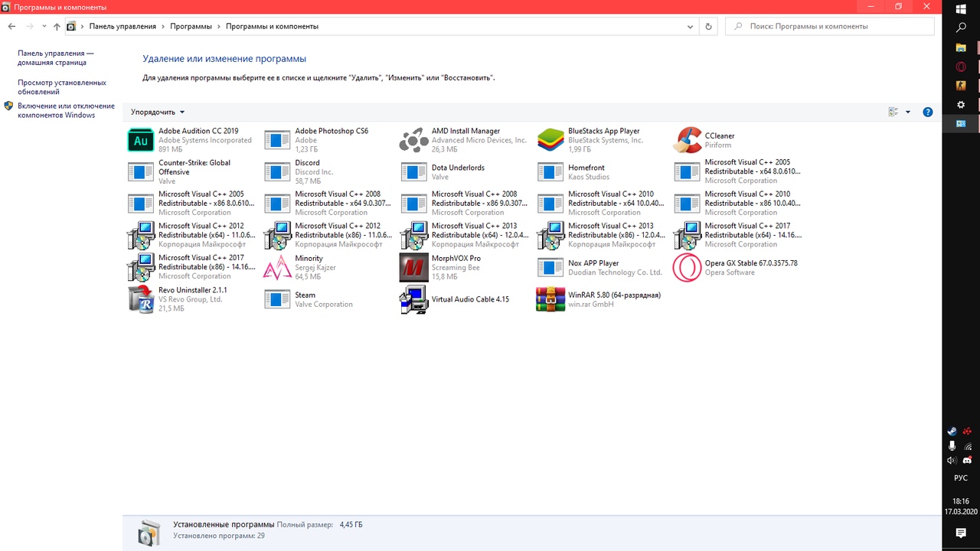Select the Discord program icon

(x=277, y=172)
